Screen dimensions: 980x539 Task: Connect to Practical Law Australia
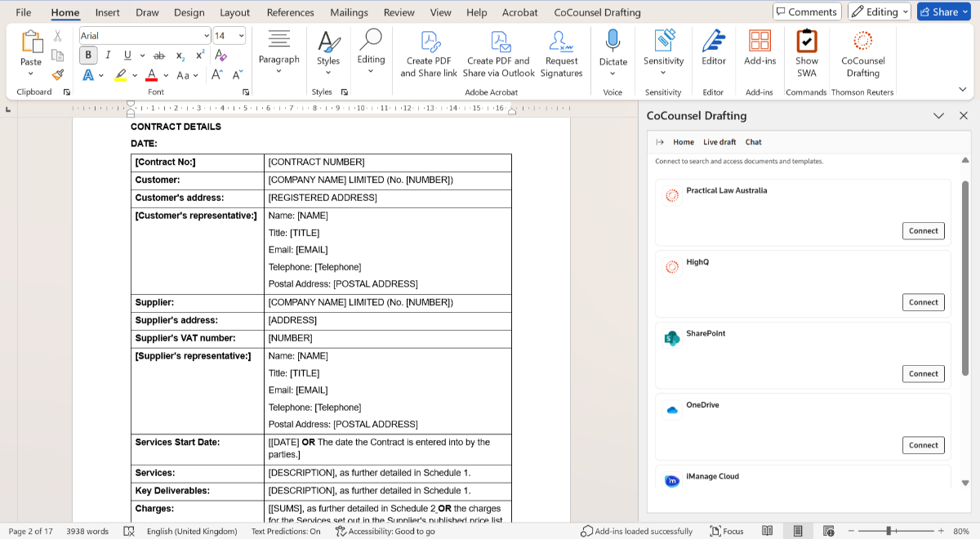[x=923, y=231]
